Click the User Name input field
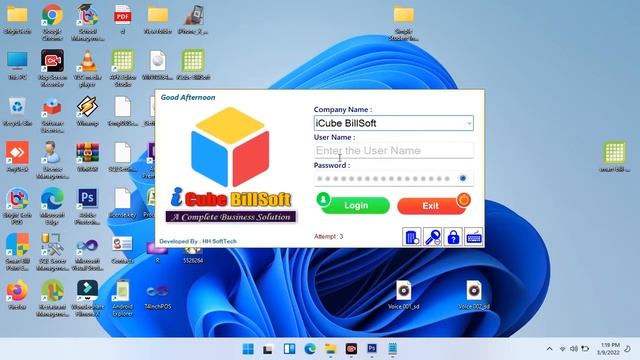This screenshot has height=360, width=640. (393, 150)
